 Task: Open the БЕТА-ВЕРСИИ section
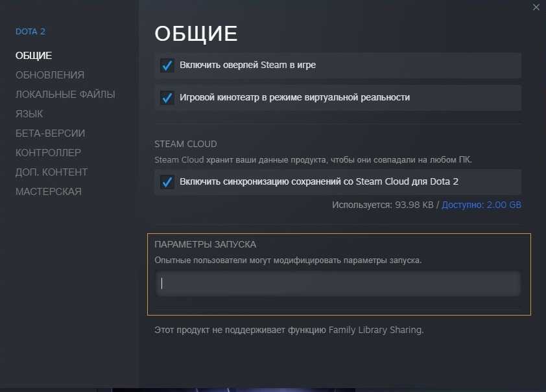tap(50, 133)
